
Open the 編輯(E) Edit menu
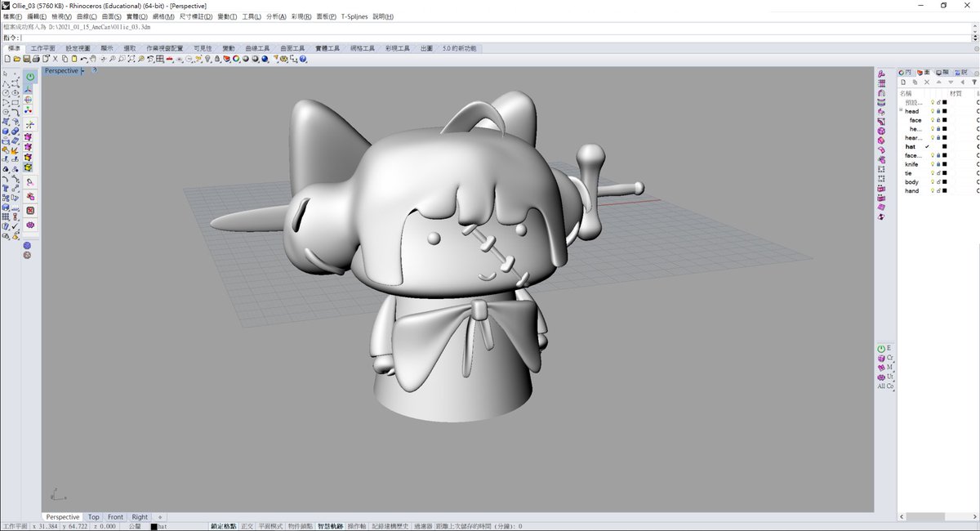pyautogui.click(x=37, y=16)
